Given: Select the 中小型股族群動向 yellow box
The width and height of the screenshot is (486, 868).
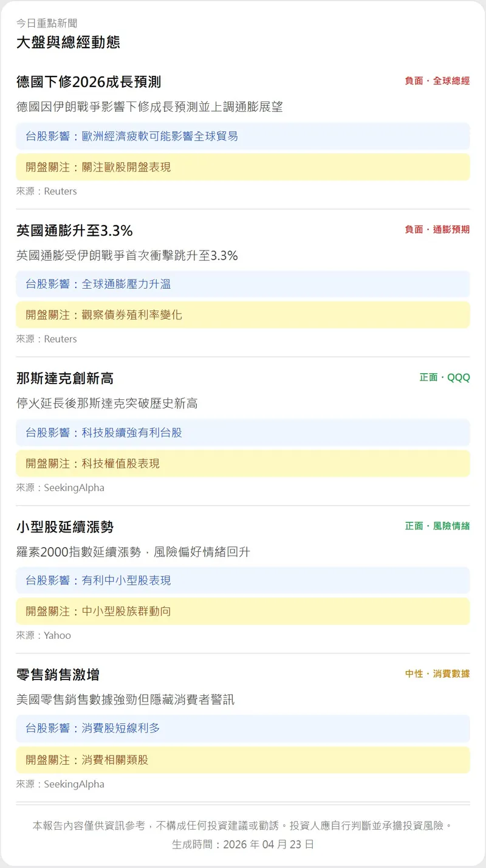Looking at the screenshot, I should [x=242, y=611].
